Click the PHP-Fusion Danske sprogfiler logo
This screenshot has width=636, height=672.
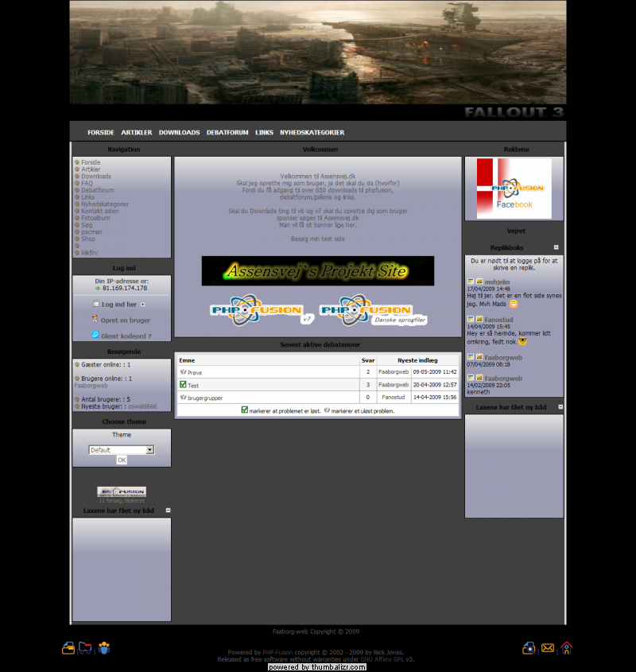tap(374, 310)
